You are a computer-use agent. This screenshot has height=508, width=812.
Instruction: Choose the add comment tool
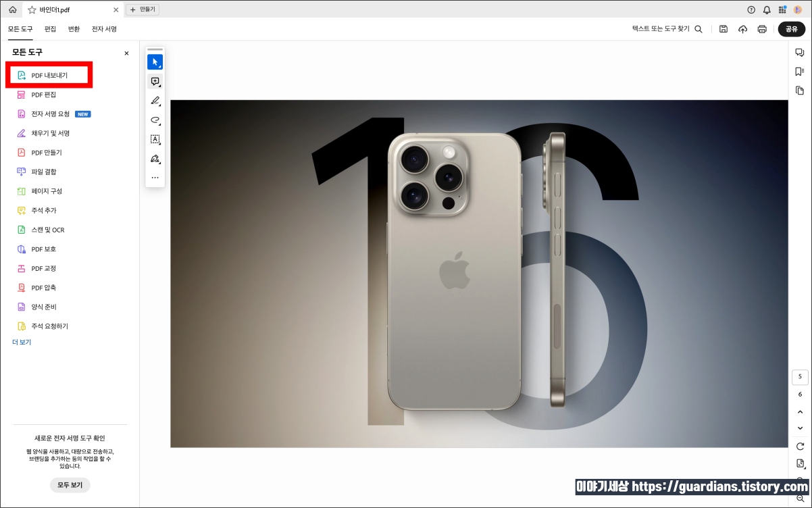[155, 82]
